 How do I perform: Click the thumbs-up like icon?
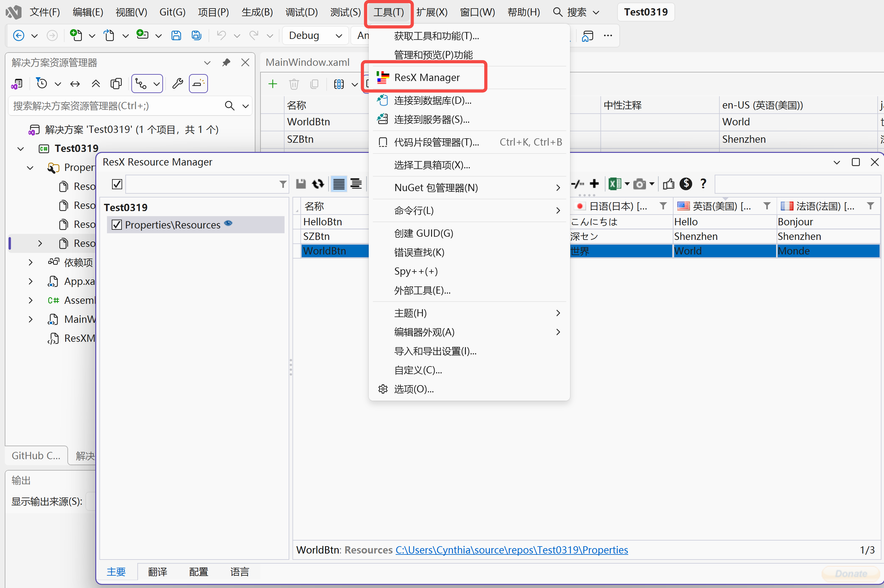tap(668, 184)
